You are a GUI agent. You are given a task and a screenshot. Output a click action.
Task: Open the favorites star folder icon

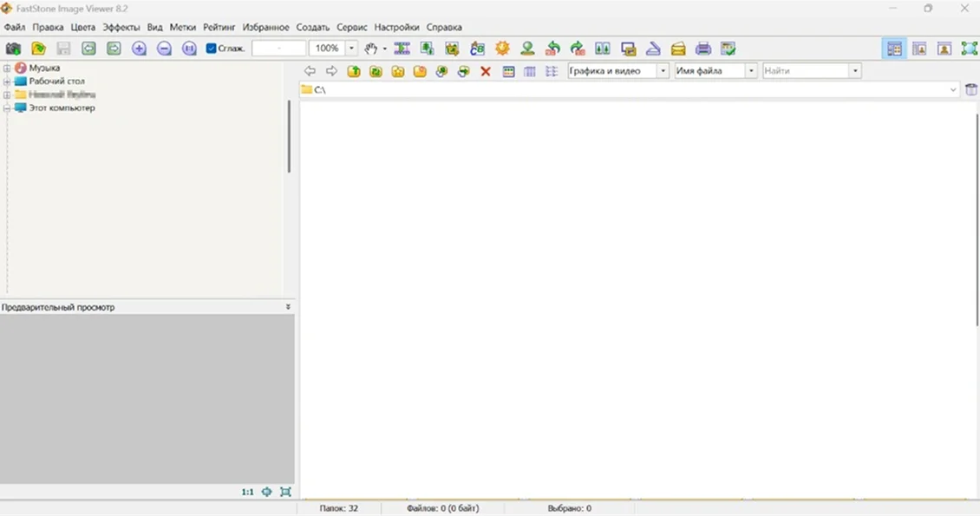[x=397, y=71]
